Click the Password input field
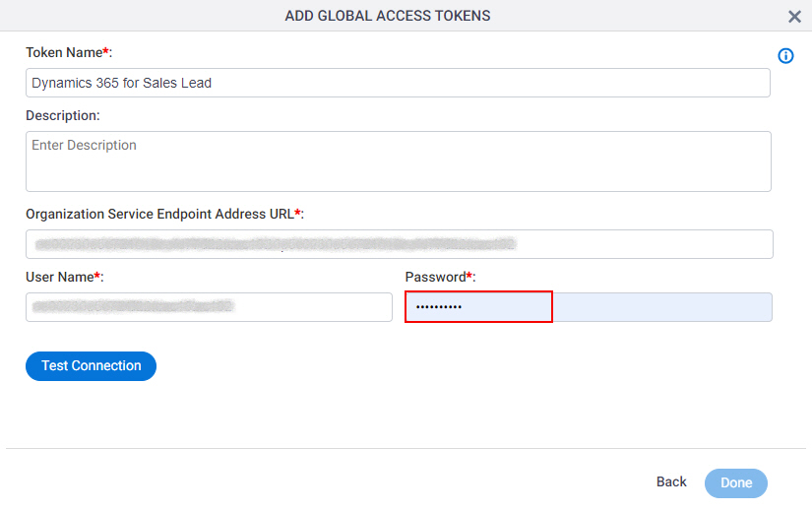 (589, 307)
